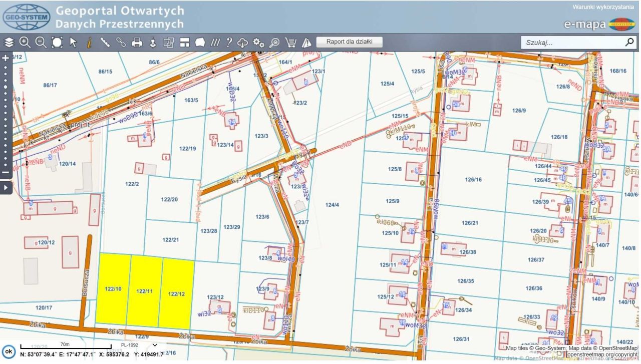
Task: Select the zoom out magnifier tool
Action: tap(41, 43)
